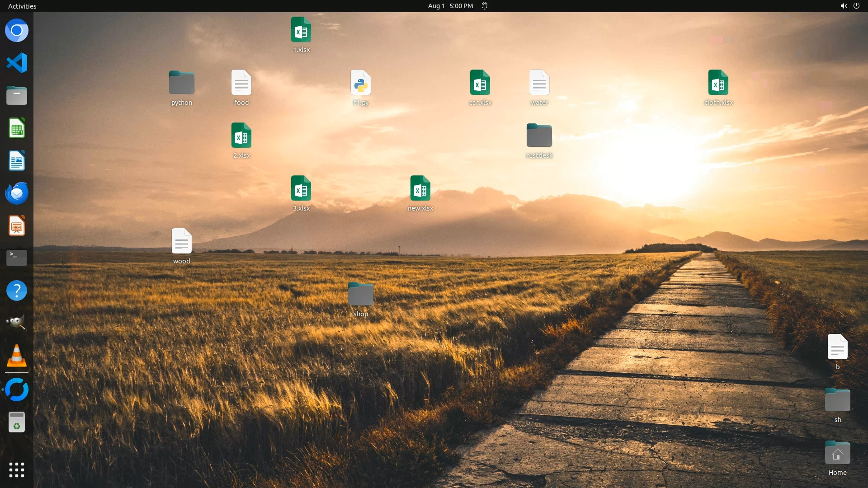Screen dimensions: 868x488
Task: Open Chromium browser from the dock
Action: point(17,31)
